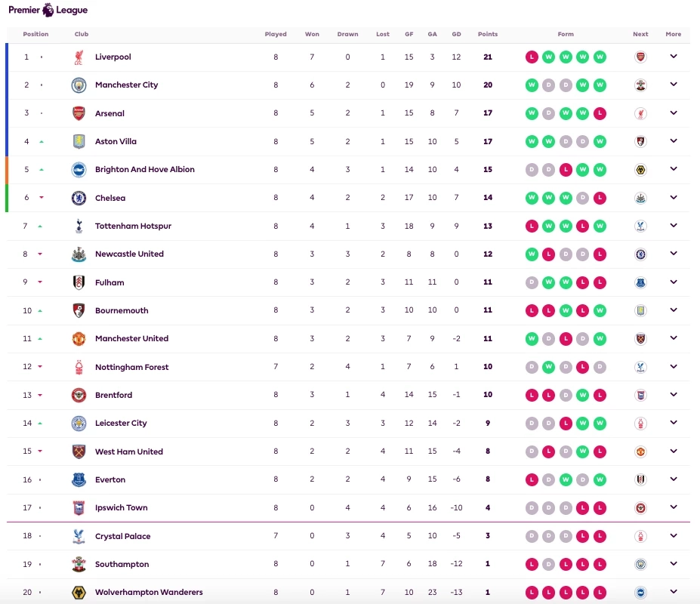
Task: Expand More chevron for Aston Villa
Action: (x=674, y=141)
